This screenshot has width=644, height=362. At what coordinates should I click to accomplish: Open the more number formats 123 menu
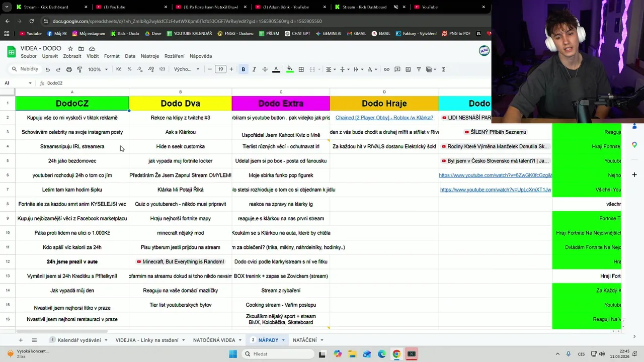[x=162, y=69]
